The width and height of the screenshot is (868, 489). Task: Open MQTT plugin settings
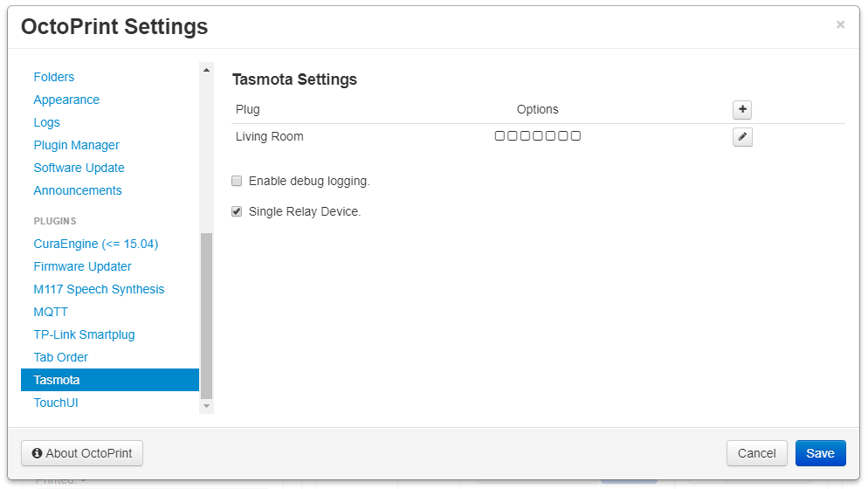point(51,312)
